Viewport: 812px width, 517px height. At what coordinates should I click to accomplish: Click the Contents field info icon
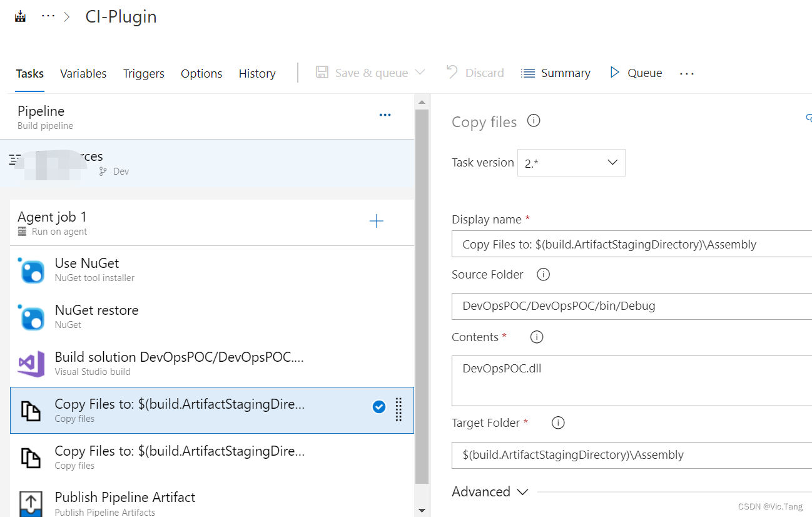click(536, 337)
